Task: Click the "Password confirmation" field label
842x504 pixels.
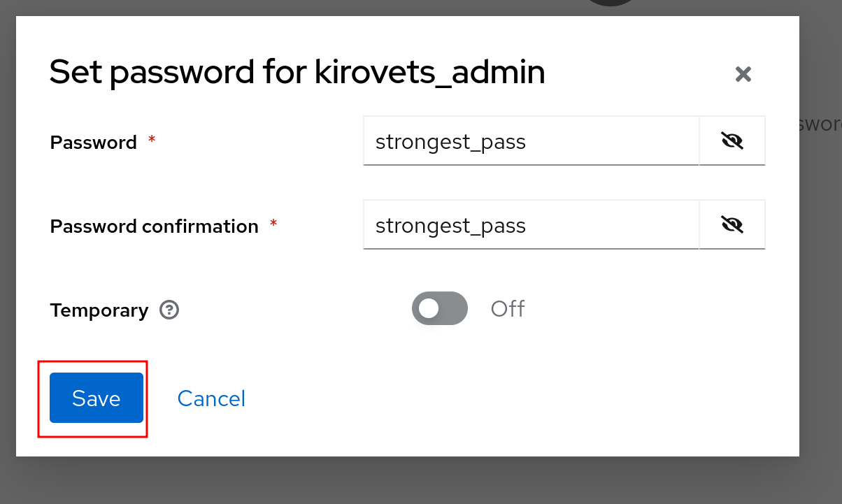Action: click(155, 226)
